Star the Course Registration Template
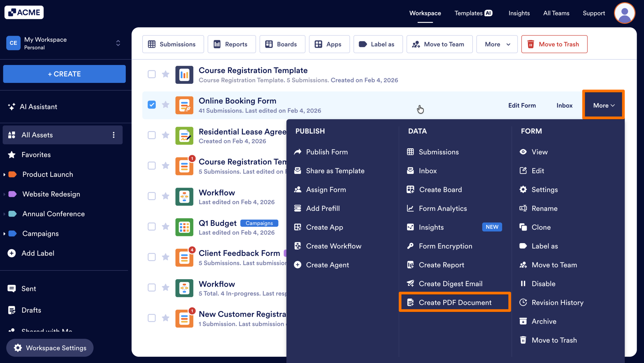Image resolution: width=644 pixels, height=363 pixels. [x=166, y=74]
